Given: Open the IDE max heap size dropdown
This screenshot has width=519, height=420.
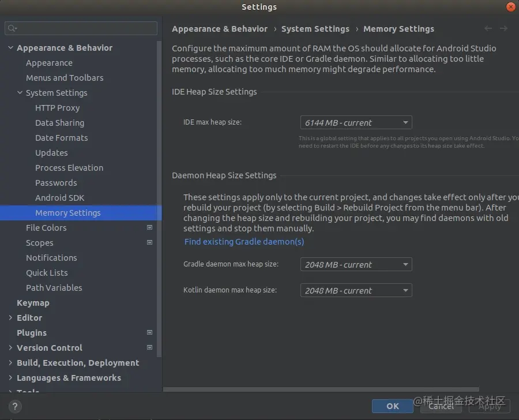Looking at the screenshot, I should click(x=356, y=122).
